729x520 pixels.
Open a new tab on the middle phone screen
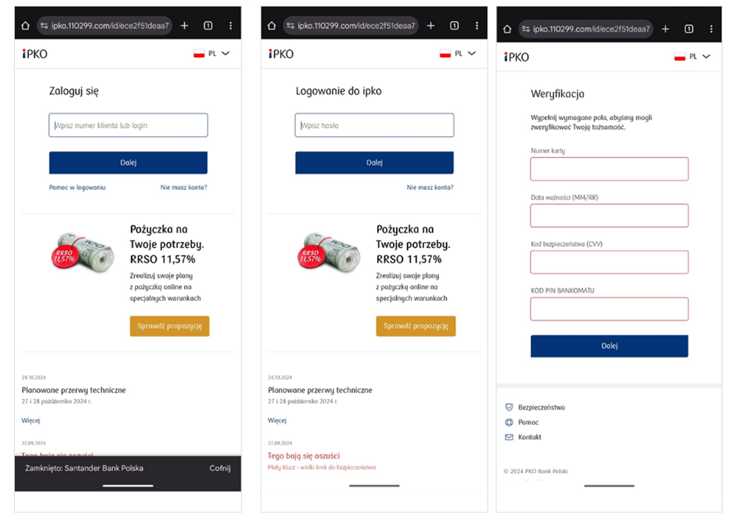click(x=431, y=25)
